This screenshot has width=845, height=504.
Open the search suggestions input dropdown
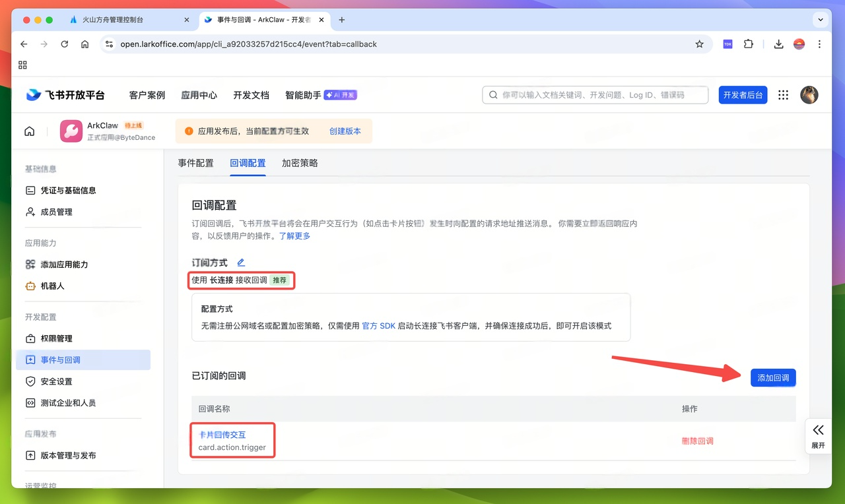[x=594, y=94]
